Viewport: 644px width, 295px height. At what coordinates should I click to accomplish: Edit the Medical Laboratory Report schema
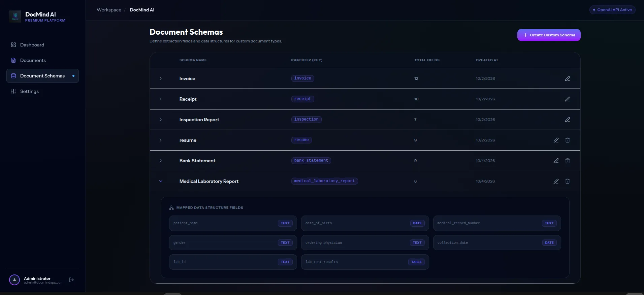click(x=556, y=181)
